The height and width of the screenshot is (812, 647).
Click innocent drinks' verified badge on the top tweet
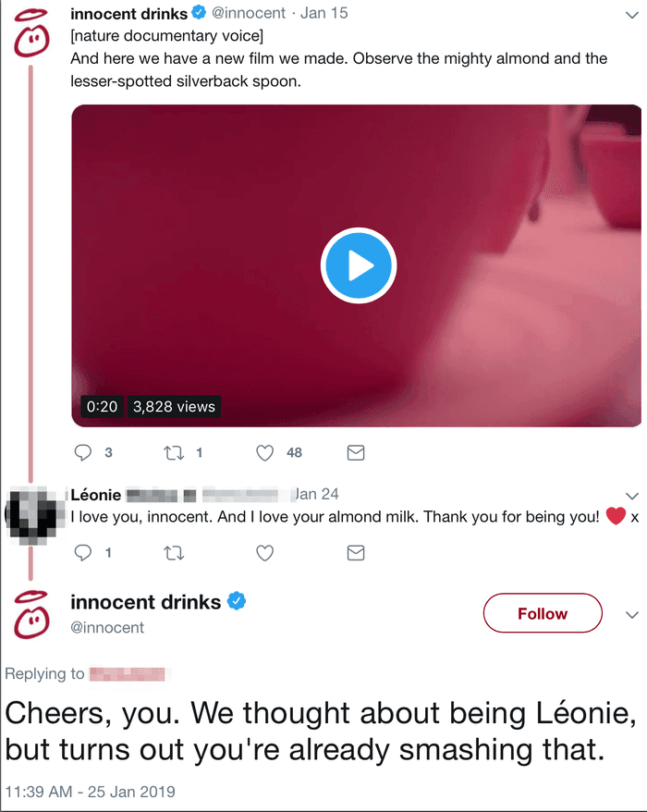tap(199, 14)
